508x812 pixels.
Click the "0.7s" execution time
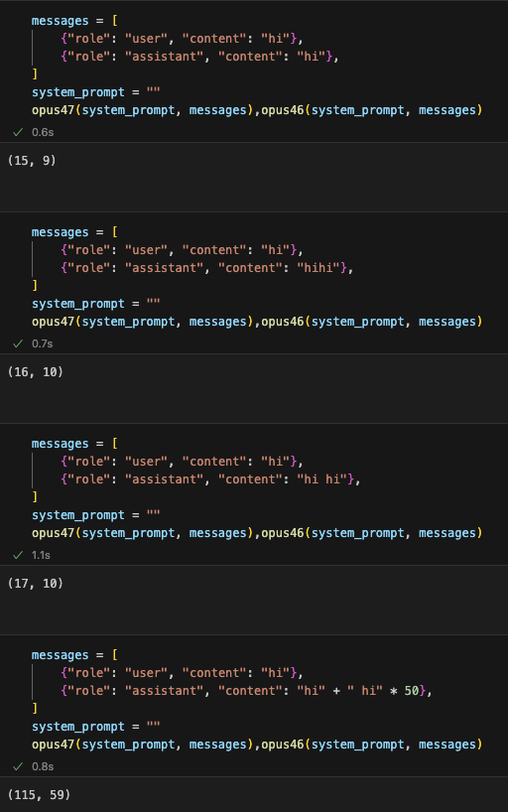[x=43, y=343]
